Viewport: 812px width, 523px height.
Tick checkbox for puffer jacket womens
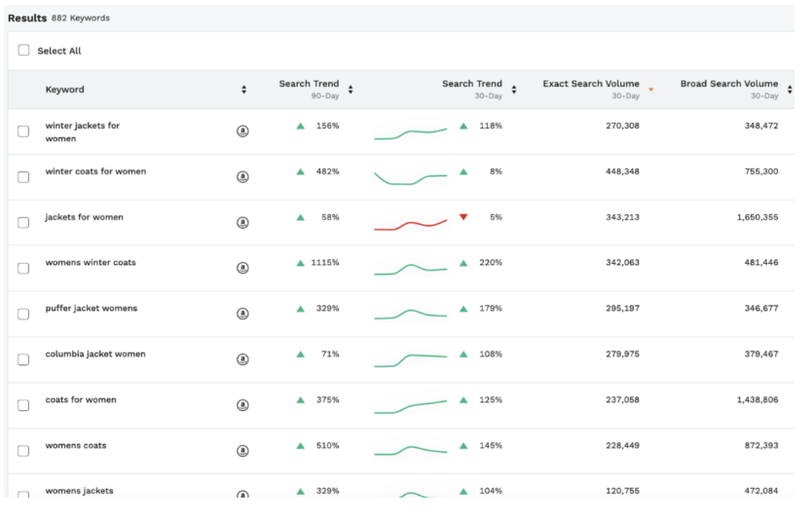coord(24,315)
